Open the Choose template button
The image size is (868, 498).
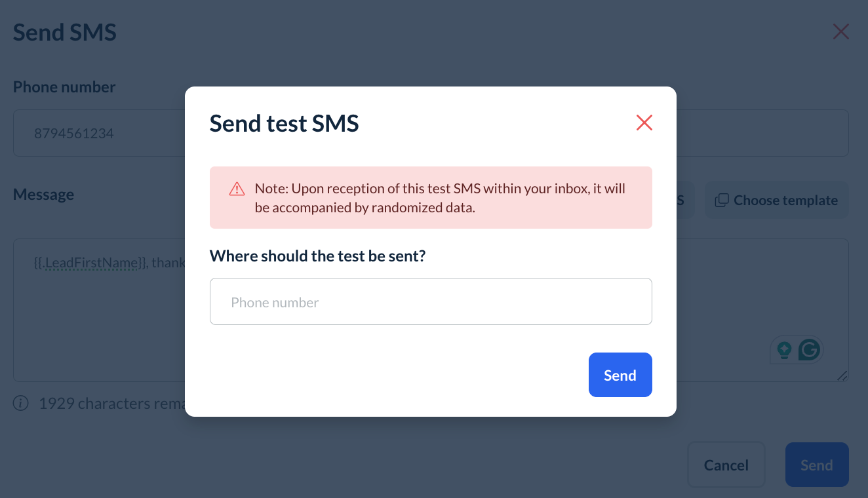[776, 201]
